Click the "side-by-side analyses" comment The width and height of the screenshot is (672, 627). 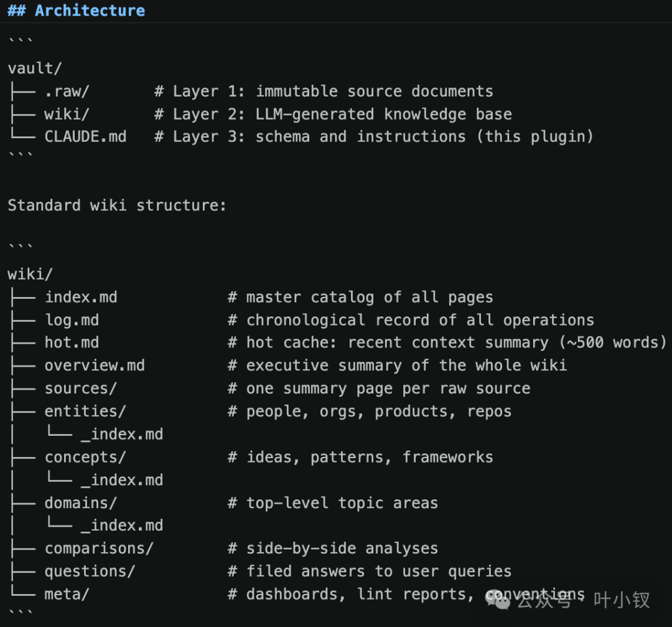333,549
